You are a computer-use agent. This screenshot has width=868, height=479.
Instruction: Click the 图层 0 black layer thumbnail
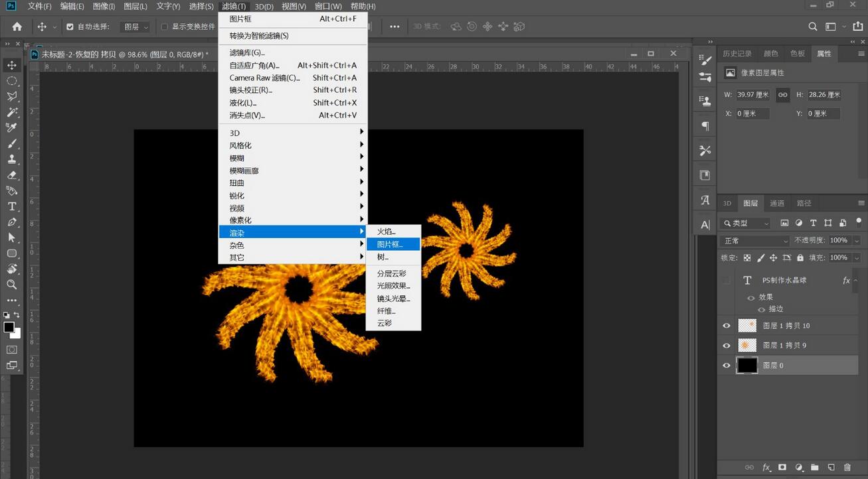[747, 366]
